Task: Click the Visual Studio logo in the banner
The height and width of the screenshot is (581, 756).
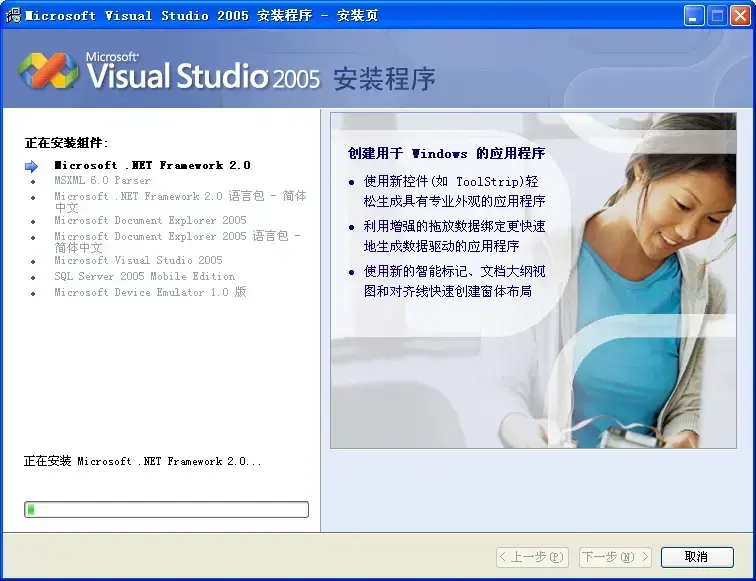Action: (x=48, y=70)
